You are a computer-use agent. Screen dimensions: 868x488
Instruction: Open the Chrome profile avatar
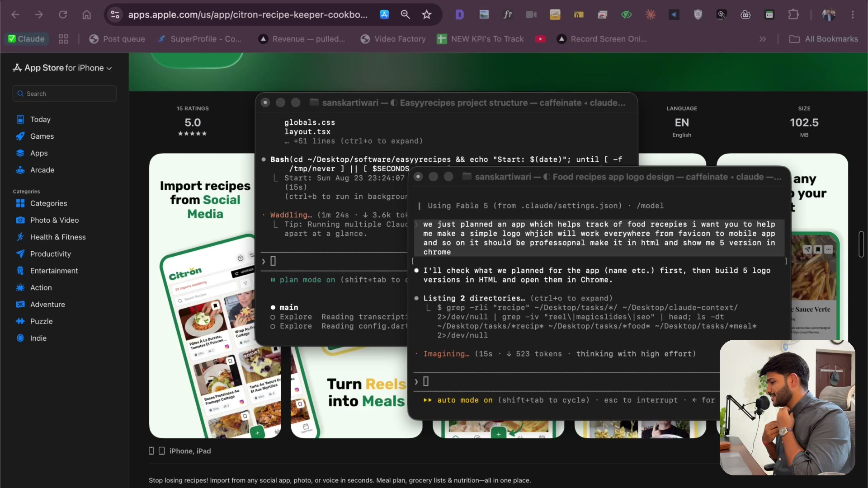[829, 14]
